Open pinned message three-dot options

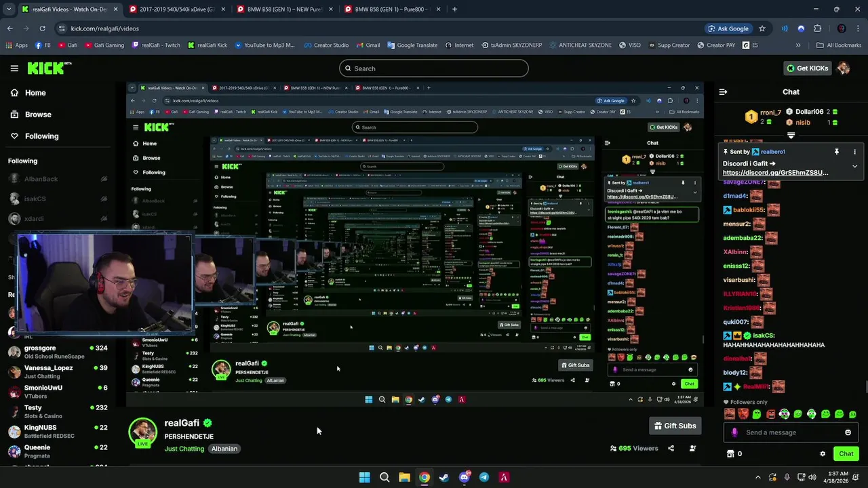pyautogui.click(x=854, y=152)
